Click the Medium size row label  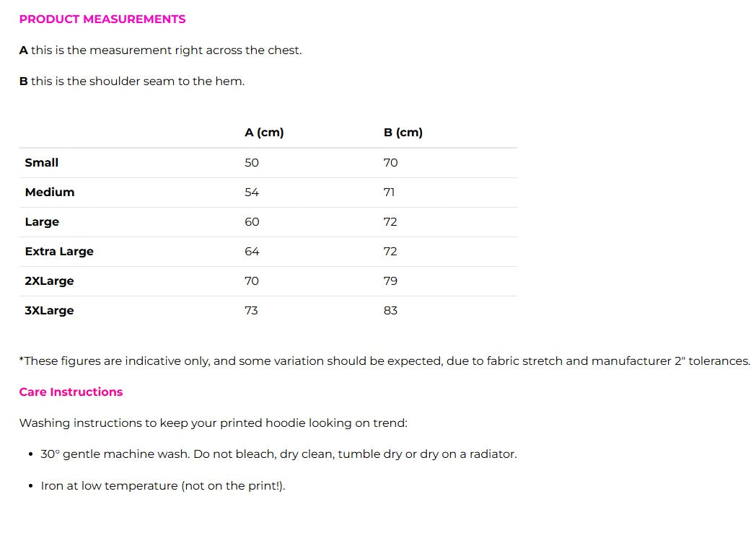[50, 193]
